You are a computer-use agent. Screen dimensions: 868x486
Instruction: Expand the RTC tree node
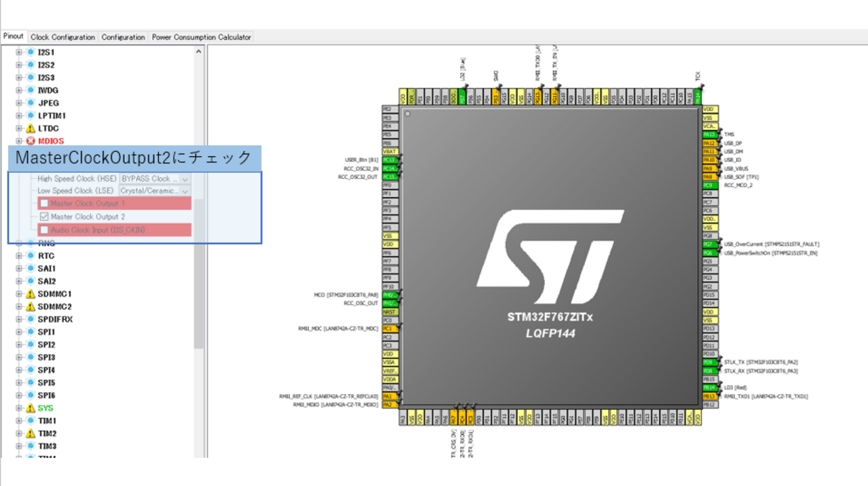(19, 256)
